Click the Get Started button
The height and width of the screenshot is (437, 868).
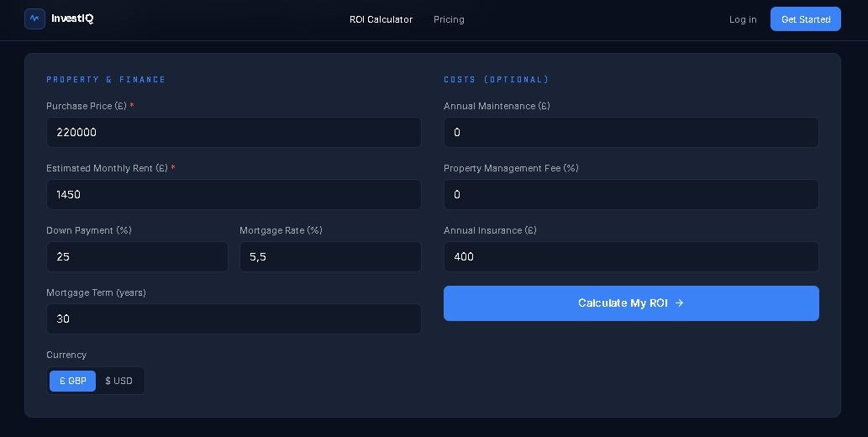point(806,18)
